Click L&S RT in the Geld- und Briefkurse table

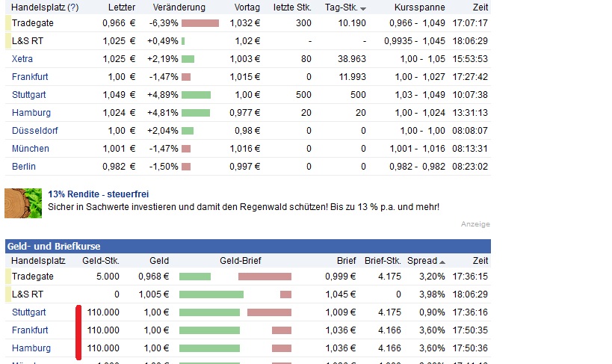click(28, 294)
